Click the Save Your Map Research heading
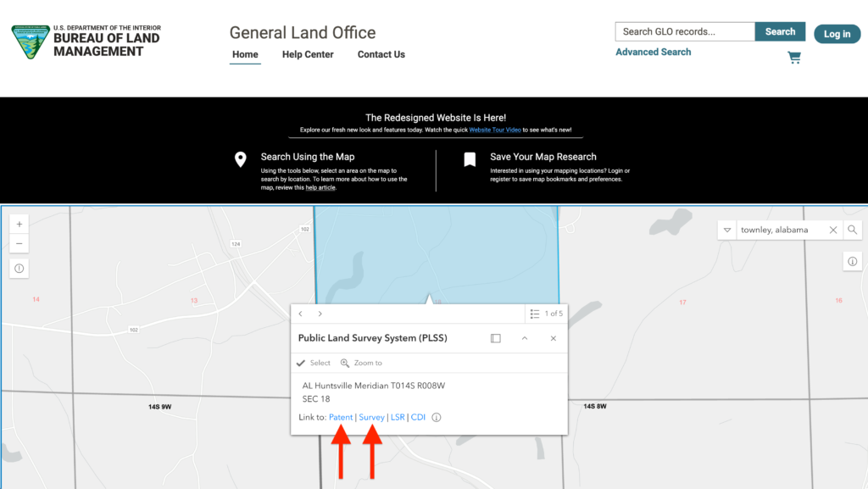The height and width of the screenshot is (489, 868). [x=543, y=157]
